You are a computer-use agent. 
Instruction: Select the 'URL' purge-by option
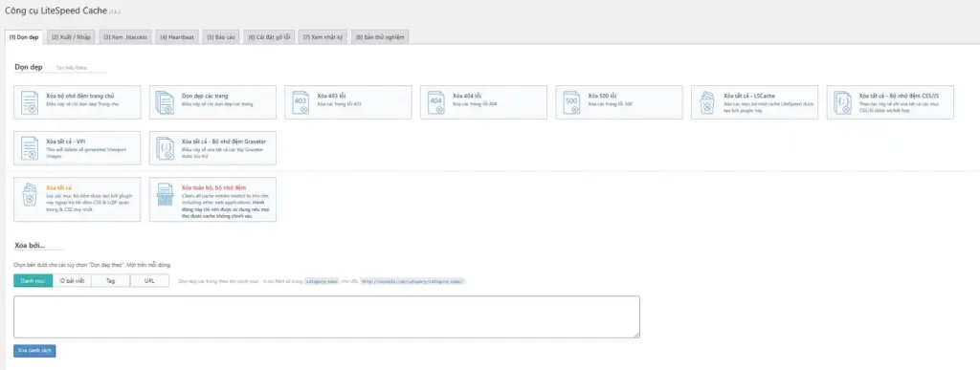point(149,281)
